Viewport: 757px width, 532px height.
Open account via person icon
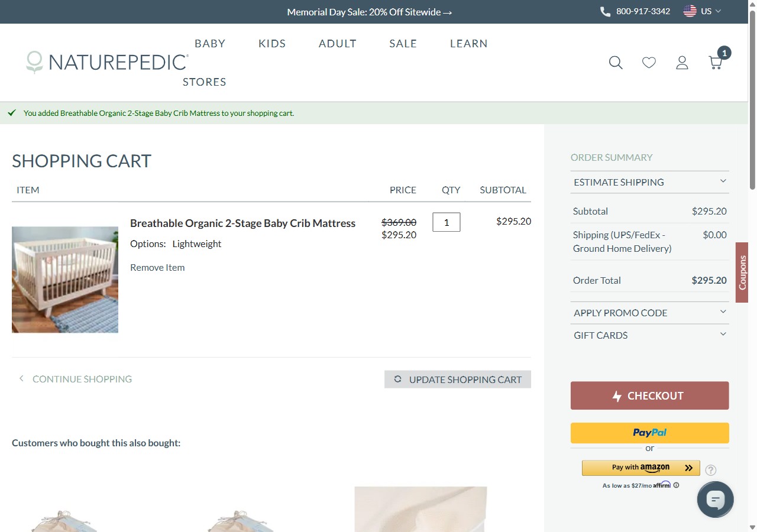tap(682, 63)
